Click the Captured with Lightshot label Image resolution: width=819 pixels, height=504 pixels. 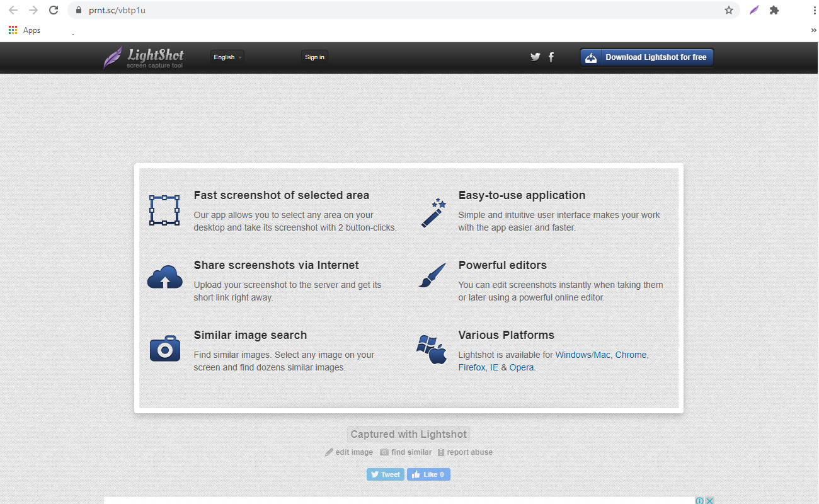coord(409,434)
